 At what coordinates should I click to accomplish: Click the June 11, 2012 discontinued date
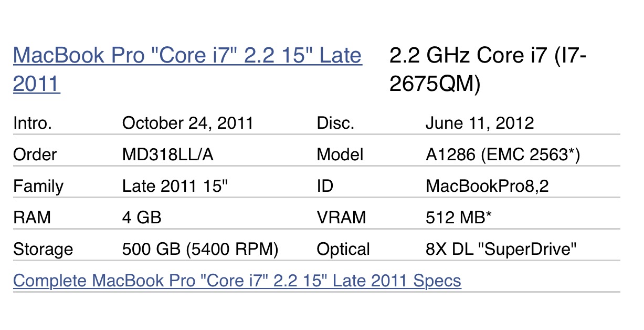479,123
